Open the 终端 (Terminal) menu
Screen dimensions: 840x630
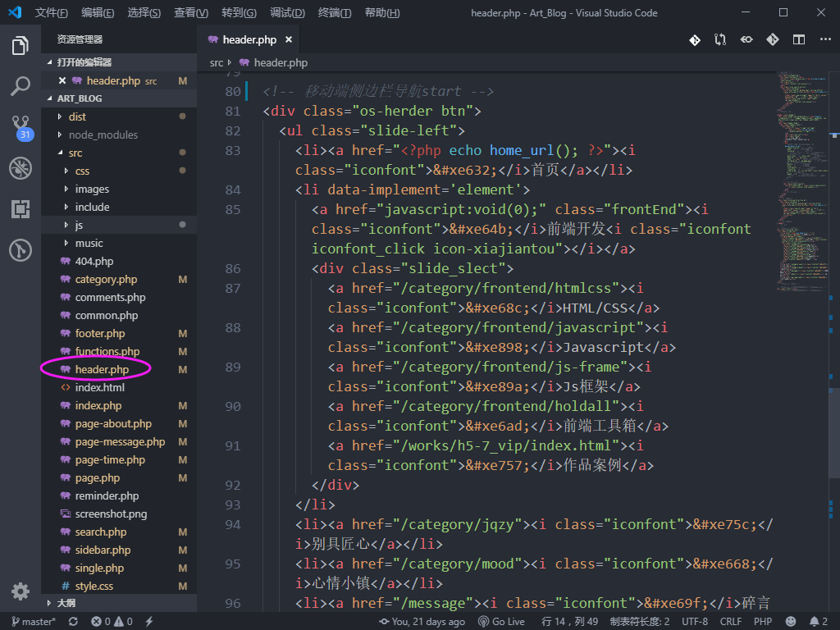pos(335,13)
